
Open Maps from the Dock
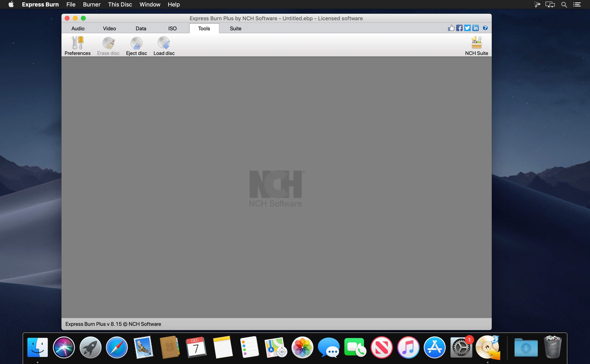[276, 347]
